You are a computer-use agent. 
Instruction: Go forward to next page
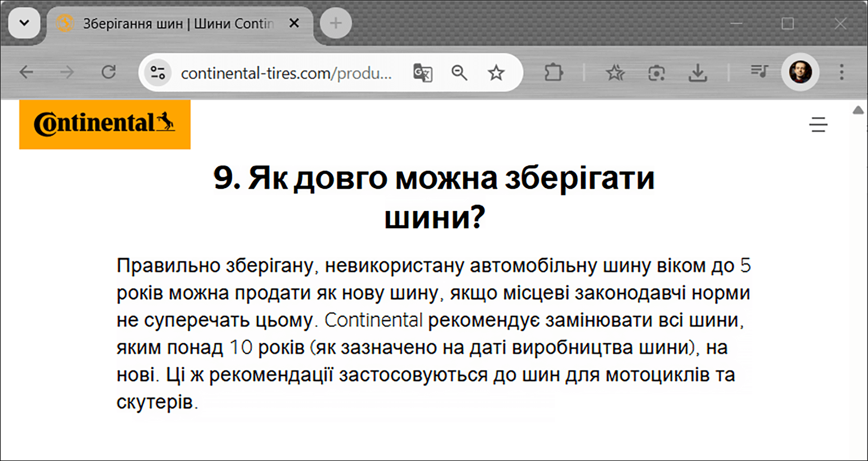point(67,72)
